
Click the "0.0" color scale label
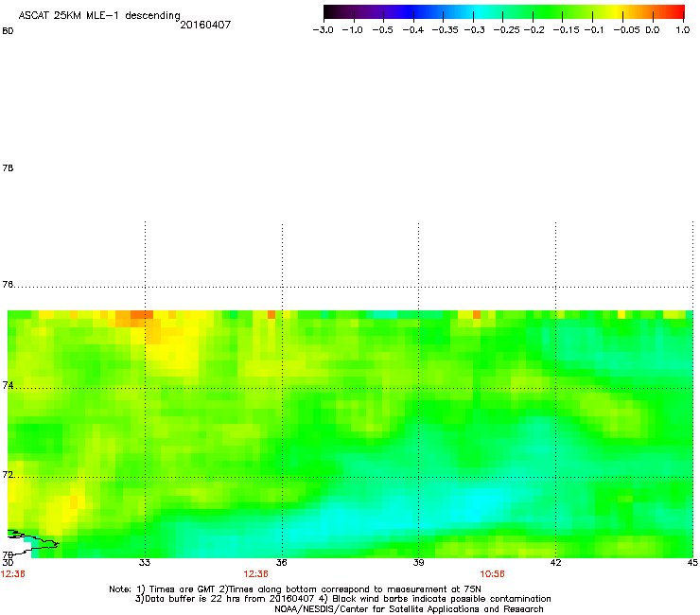[x=653, y=30]
